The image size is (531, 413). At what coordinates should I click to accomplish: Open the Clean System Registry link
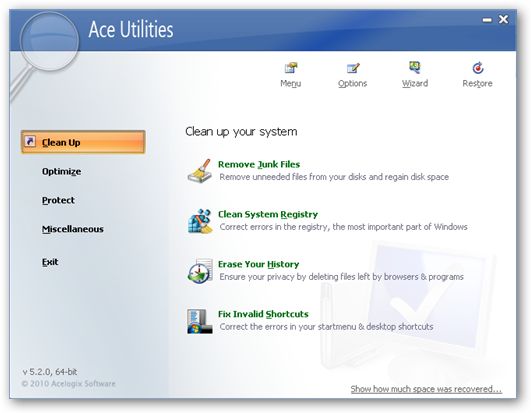pyautogui.click(x=268, y=214)
